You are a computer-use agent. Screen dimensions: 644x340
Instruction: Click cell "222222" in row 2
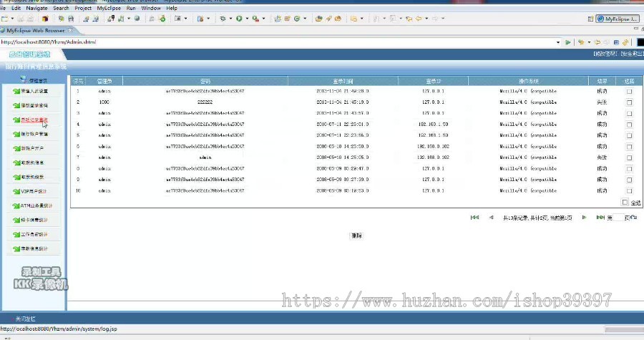click(x=205, y=102)
